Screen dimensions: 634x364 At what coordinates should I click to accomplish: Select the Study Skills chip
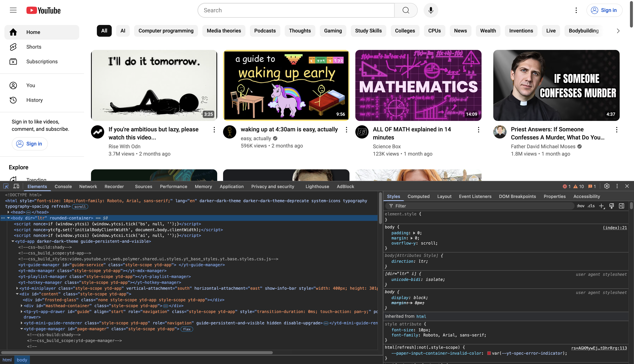(x=368, y=31)
